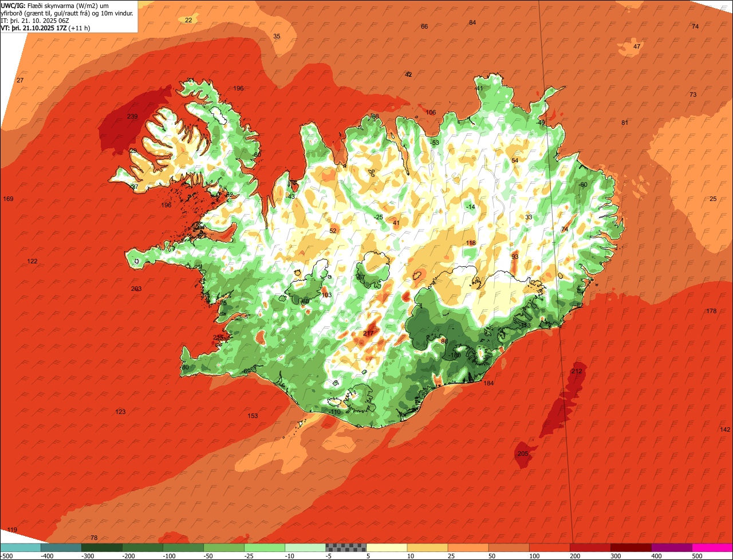Click the -110 value on the south coast
This screenshot has height=560, width=733.
click(335, 412)
